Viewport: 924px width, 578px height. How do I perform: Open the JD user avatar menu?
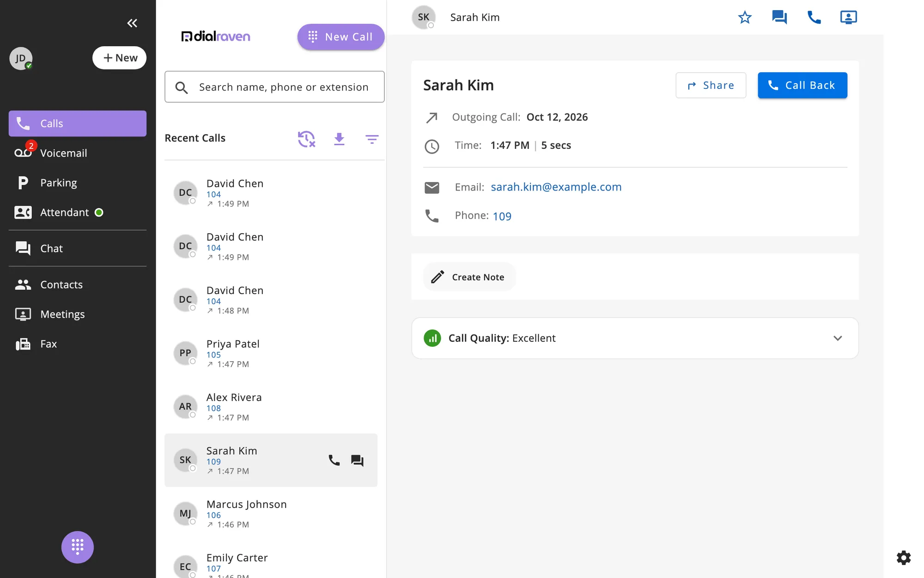pyautogui.click(x=21, y=58)
